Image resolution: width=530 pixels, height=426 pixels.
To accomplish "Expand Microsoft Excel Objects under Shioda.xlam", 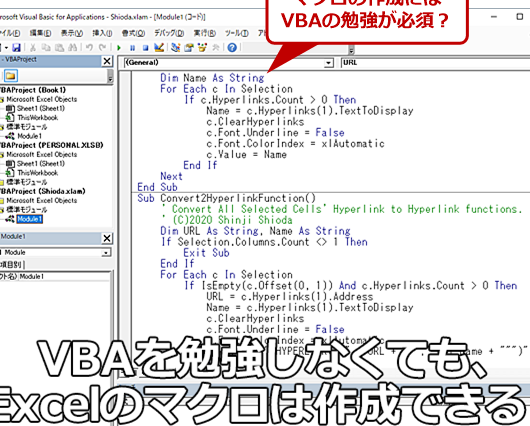I will [2, 201].
